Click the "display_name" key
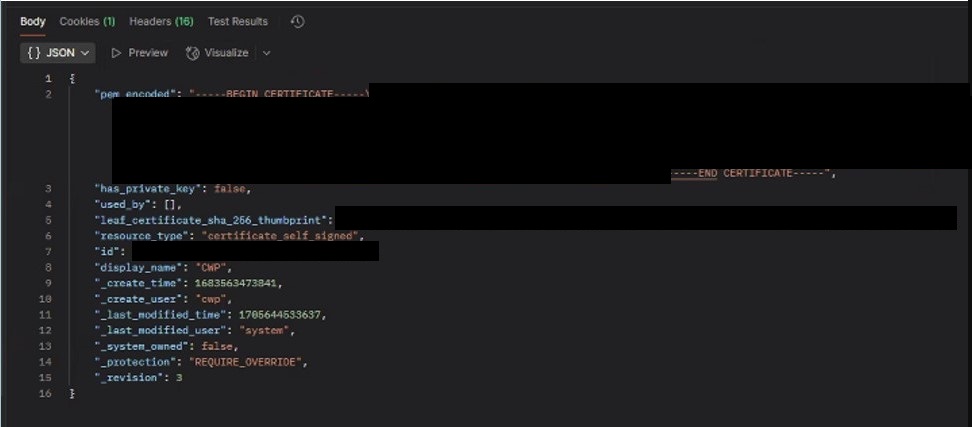Viewport: 972px width, 427px height. click(x=139, y=268)
